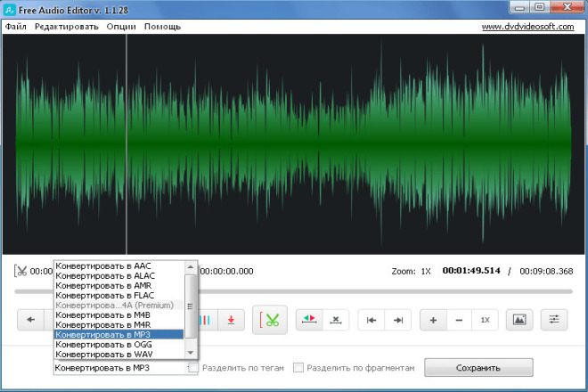Click the zoom in plus button
This screenshot has width=588, height=392.
coord(433,320)
